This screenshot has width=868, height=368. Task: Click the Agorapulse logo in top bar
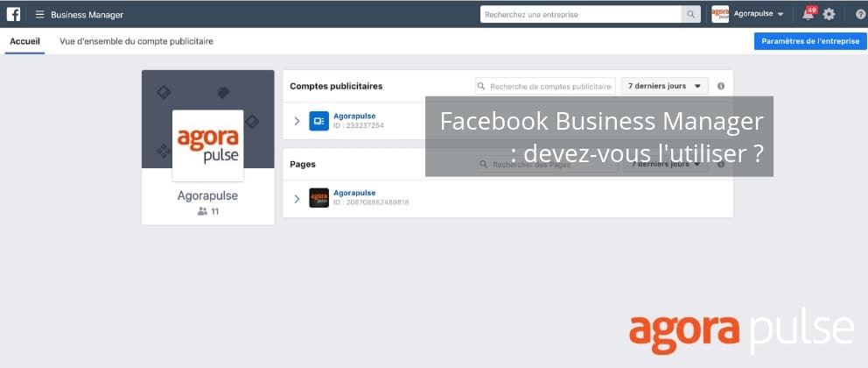[720, 14]
